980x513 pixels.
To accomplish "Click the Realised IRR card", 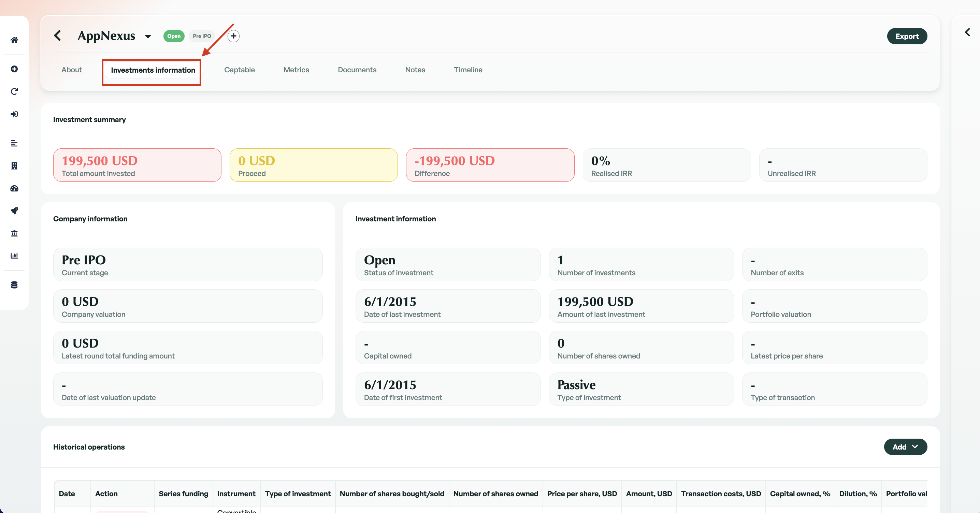I will [x=666, y=165].
